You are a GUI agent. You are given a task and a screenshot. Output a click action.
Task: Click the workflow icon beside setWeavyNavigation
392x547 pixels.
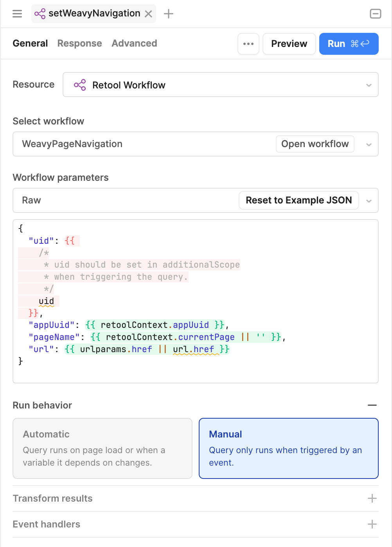pos(40,13)
